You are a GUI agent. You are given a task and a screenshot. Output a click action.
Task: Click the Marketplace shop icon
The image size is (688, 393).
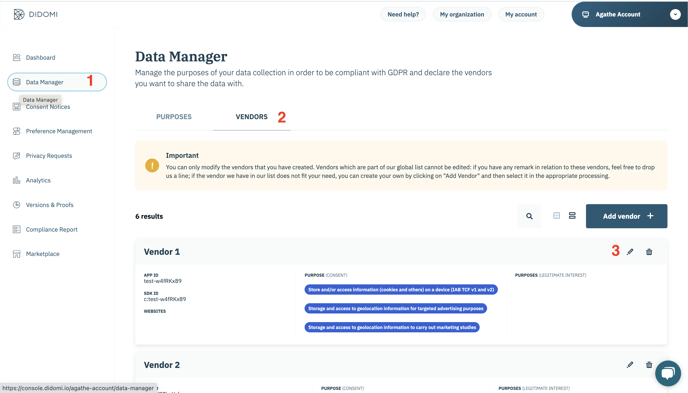pos(17,254)
